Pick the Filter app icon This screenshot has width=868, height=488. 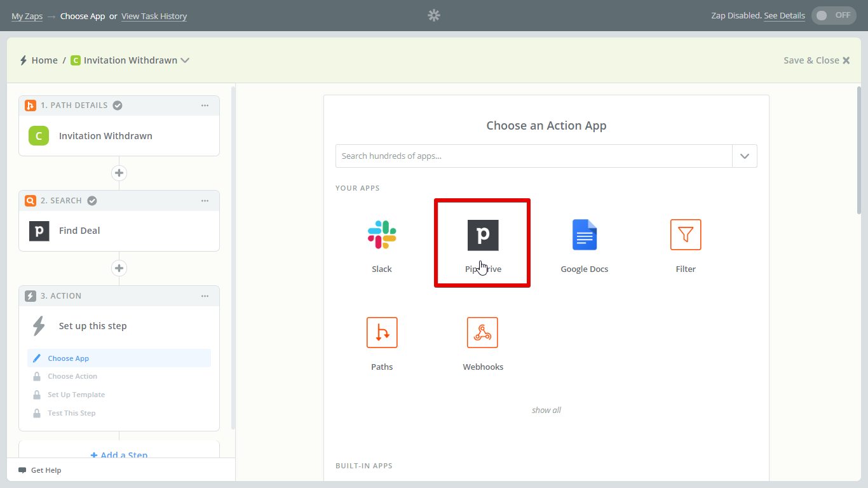(x=686, y=234)
